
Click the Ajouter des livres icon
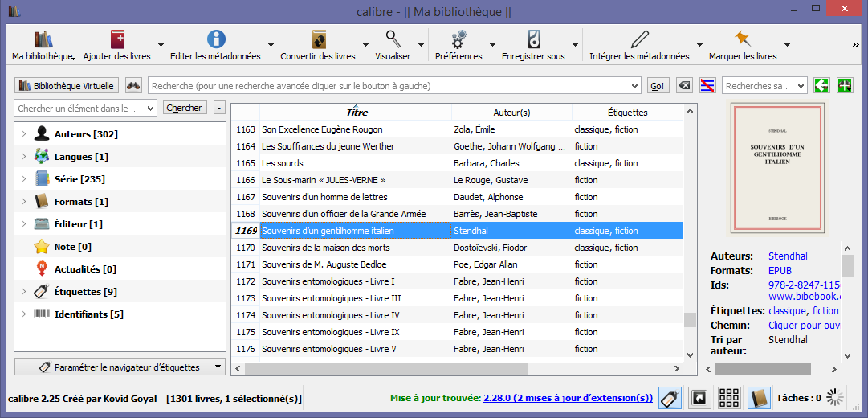click(x=117, y=39)
